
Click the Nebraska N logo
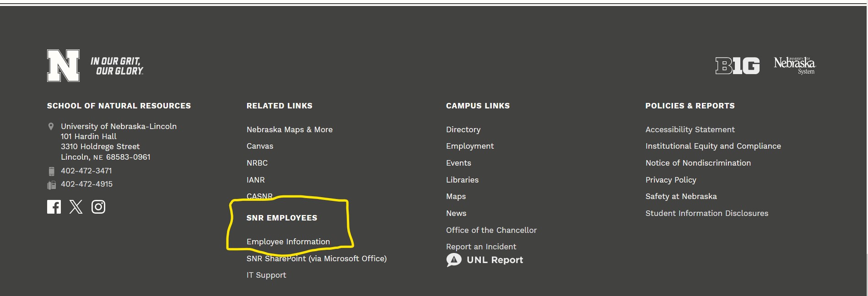pos(63,66)
